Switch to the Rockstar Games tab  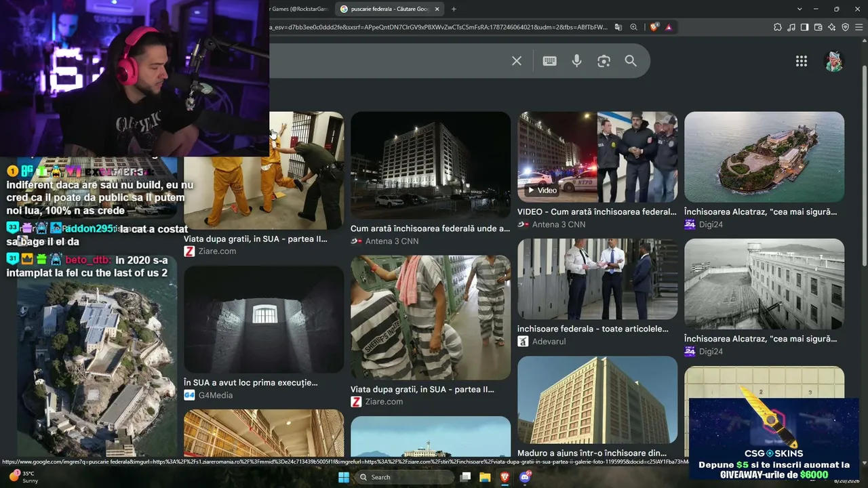point(298,9)
